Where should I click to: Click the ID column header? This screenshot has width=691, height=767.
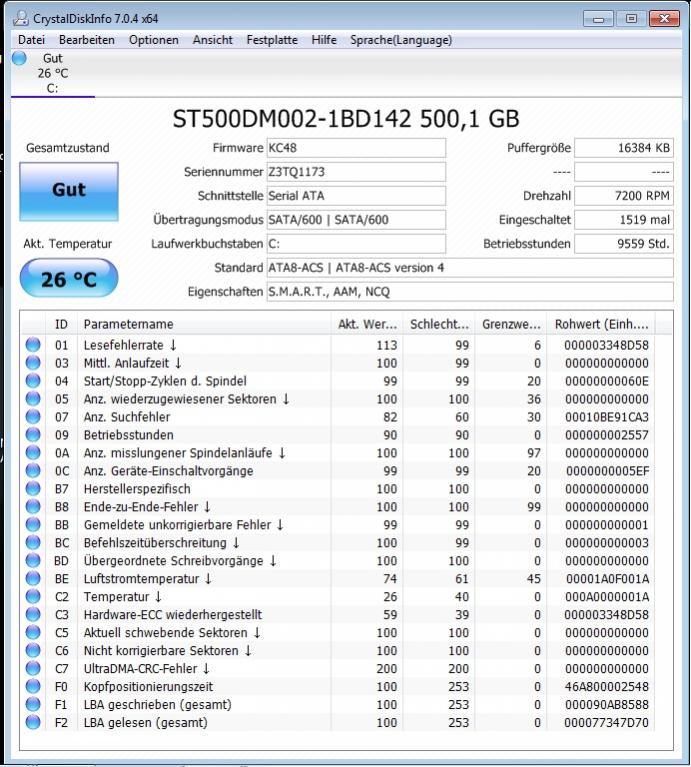[61, 324]
